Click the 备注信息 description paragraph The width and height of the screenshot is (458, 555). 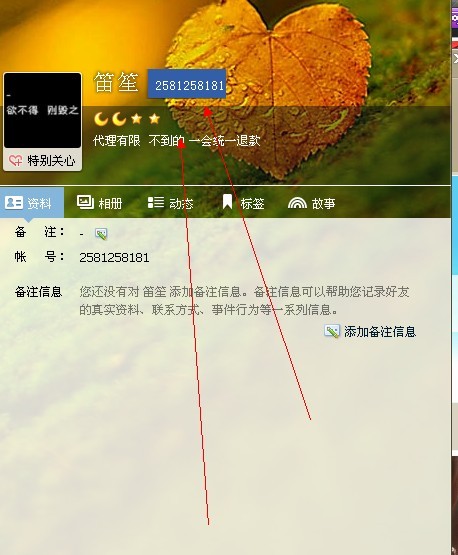[244, 301]
